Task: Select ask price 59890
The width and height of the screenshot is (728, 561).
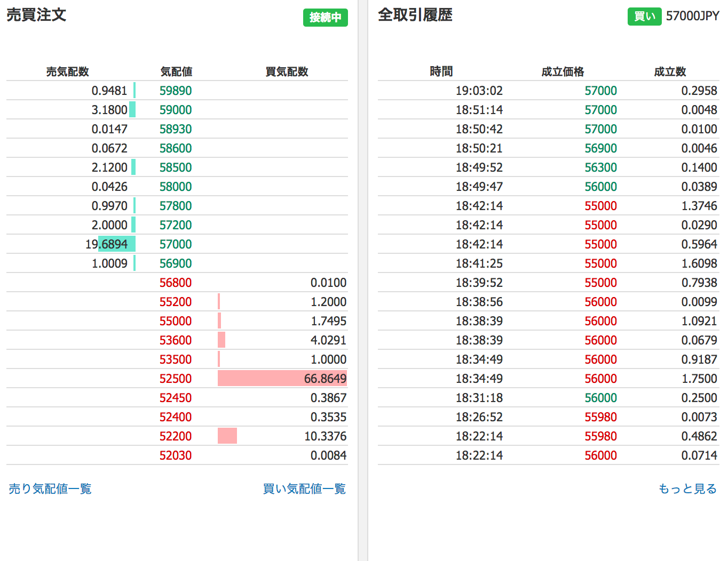Action: click(176, 91)
